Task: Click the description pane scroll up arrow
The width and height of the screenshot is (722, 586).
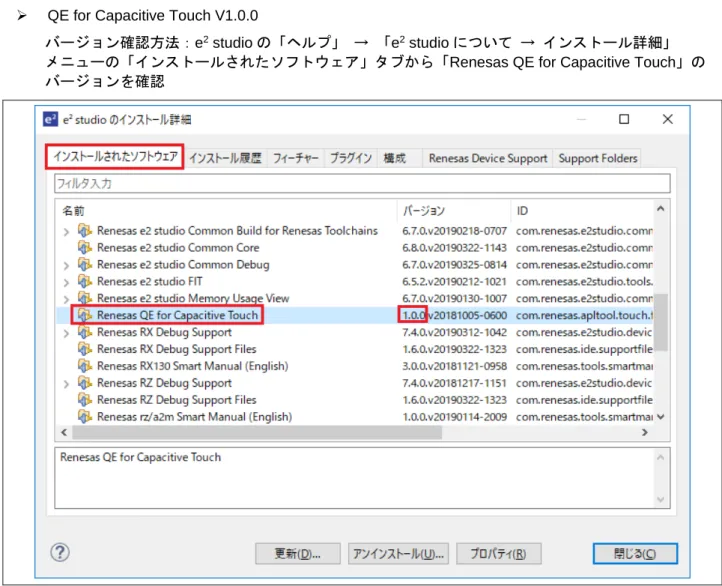Action: click(x=661, y=458)
